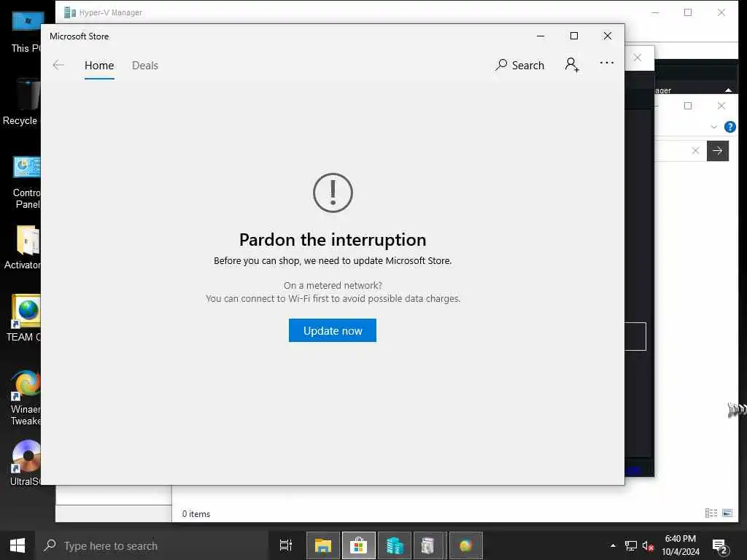
Task: Close the Hyper-V Manager window
Action: coord(721,12)
